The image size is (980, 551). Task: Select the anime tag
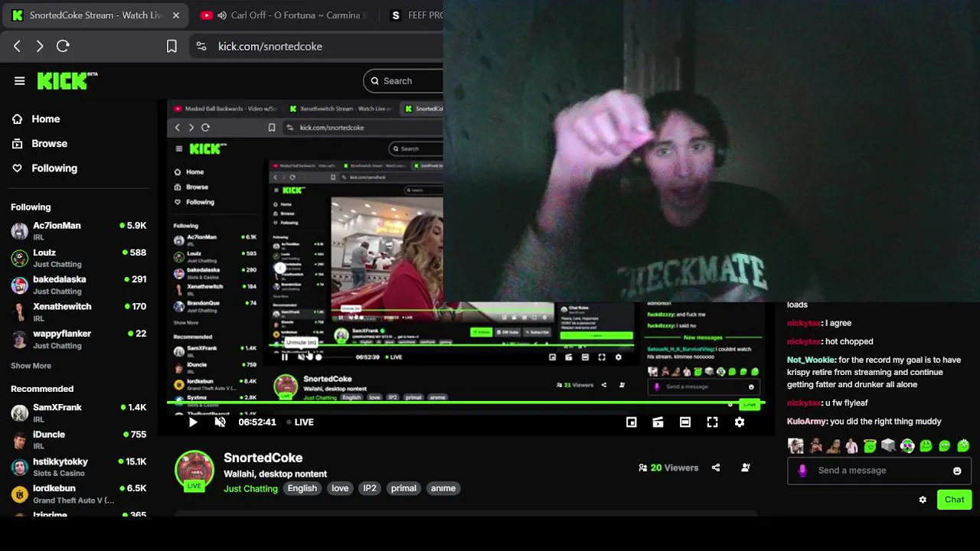(443, 488)
